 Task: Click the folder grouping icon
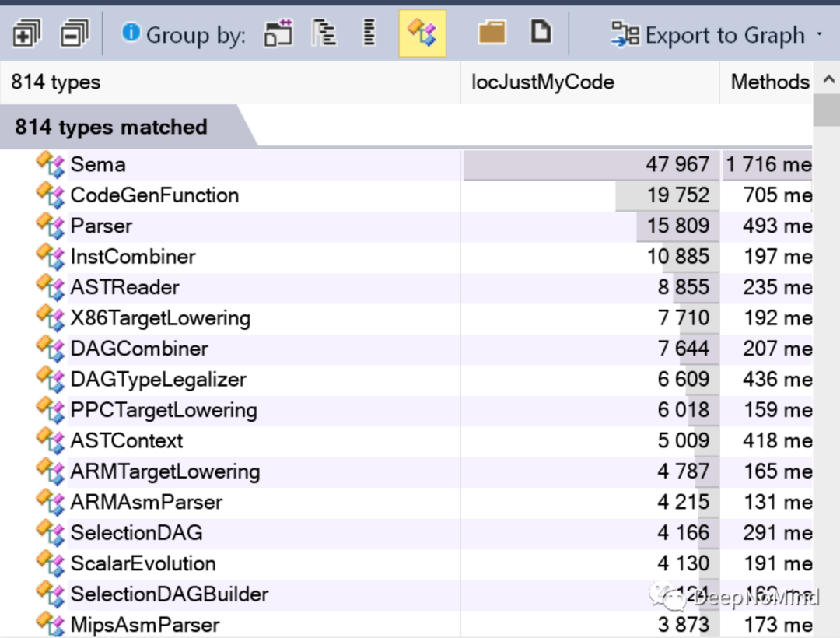coord(492,33)
